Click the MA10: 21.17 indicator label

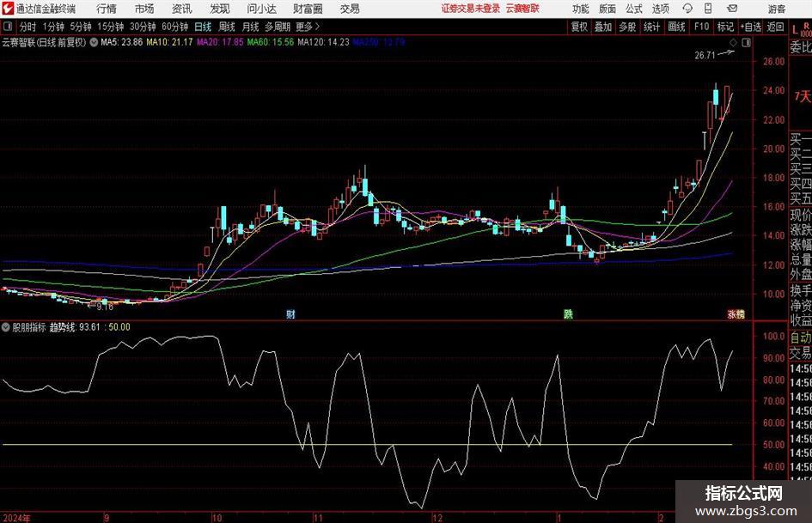click(170, 42)
